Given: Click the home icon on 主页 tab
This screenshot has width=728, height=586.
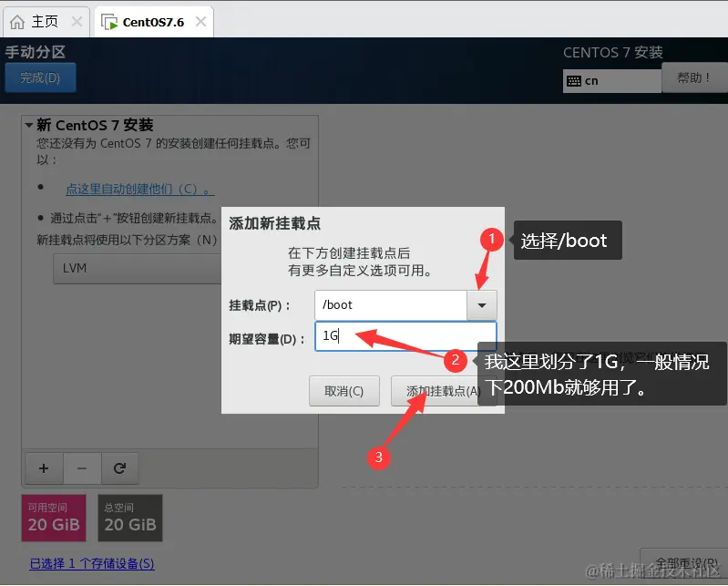Looking at the screenshot, I should pyautogui.click(x=17, y=22).
